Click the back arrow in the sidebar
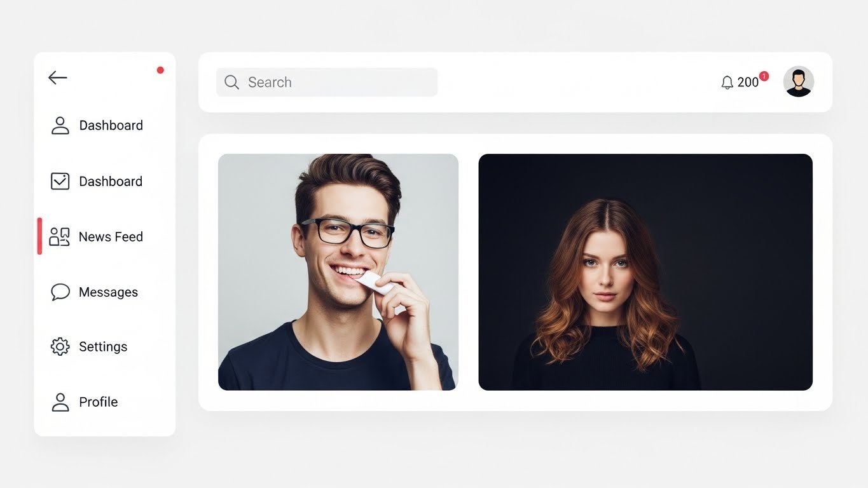Screen dimensions: 868x488 pos(57,78)
